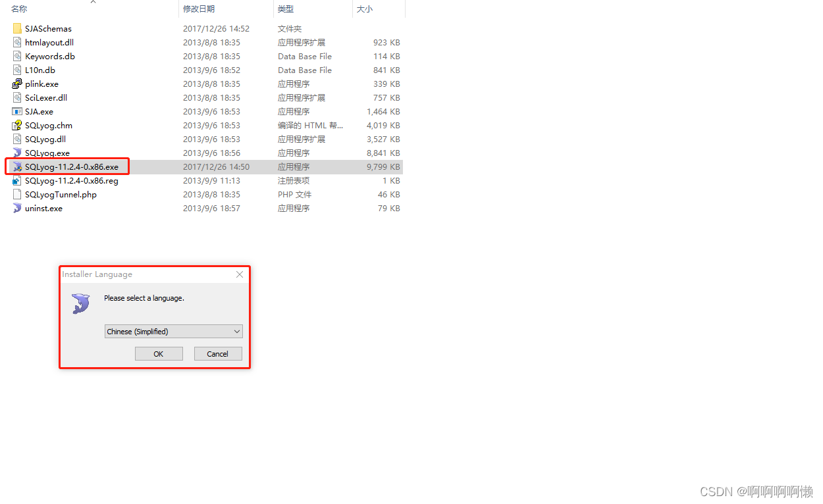Open the Chinese (Simplified) language dropdown

pyautogui.click(x=174, y=332)
